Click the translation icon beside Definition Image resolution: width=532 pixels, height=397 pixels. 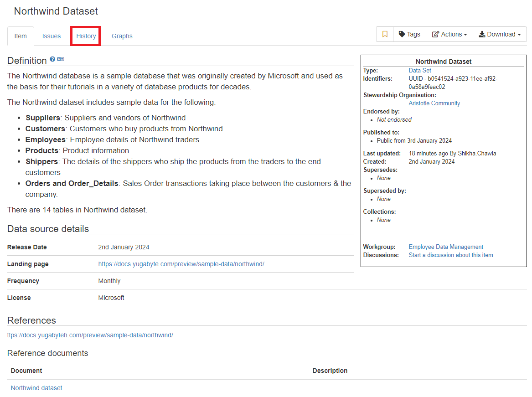61,59
